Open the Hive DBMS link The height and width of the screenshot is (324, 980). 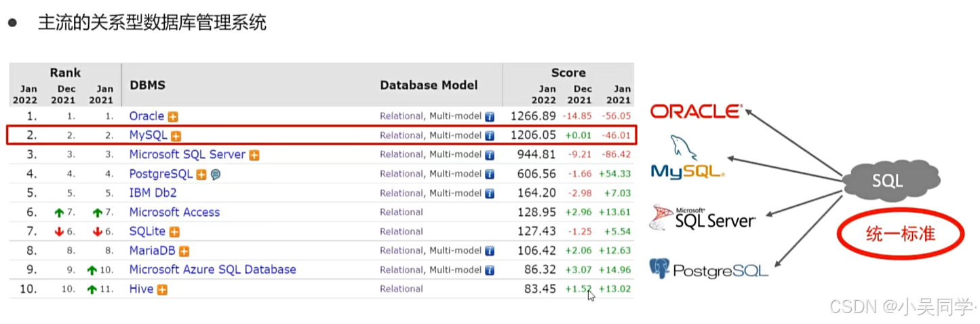click(141, 289)
